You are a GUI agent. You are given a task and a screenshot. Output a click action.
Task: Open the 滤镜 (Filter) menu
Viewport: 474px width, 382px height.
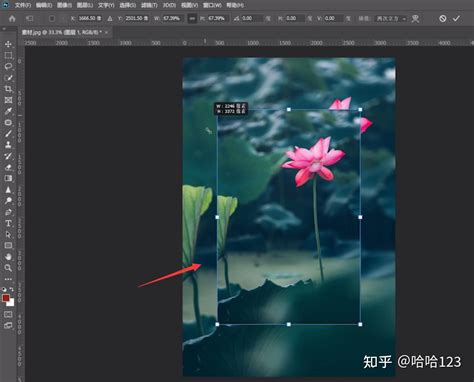[x=149, y=5]
